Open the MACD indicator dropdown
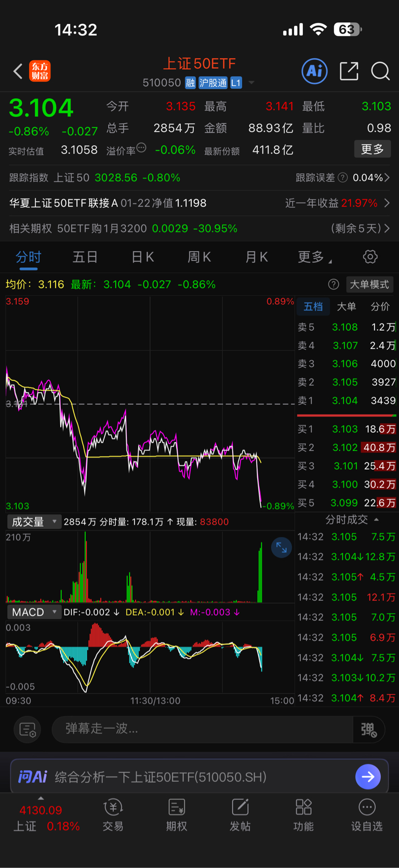Screen dimensions: 399x868 [x=34, y=612]
